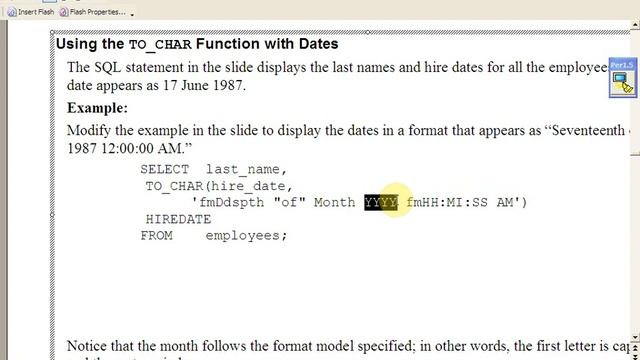The height and width of the screenshot is (360, 640).
Task: Click 'fmDdspth' in the format string
Action: click(231, 202)
